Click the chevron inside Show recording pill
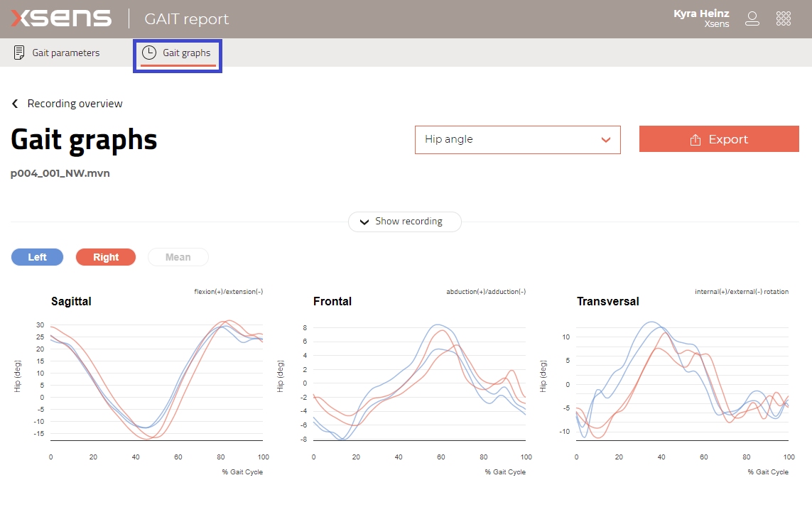Screen dimensions: 812x507 364,222
